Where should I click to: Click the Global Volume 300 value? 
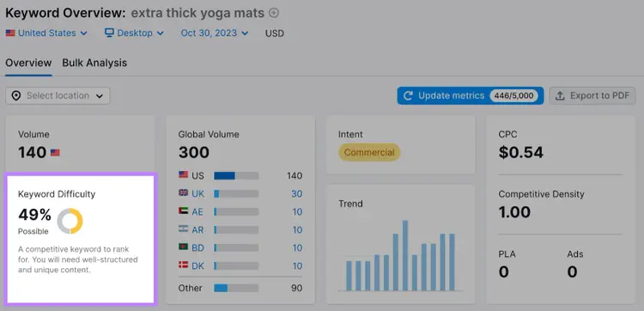click(x=194, y=153)
